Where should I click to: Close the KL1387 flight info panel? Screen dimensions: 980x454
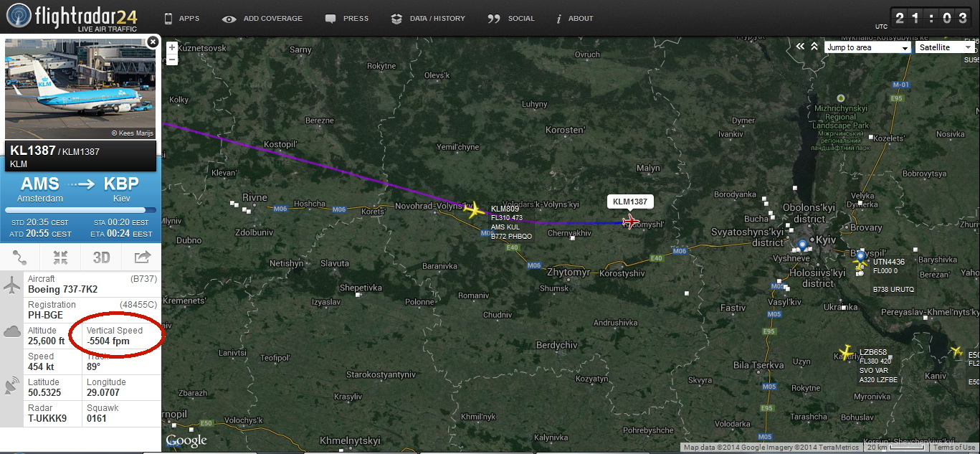point(152,42)
